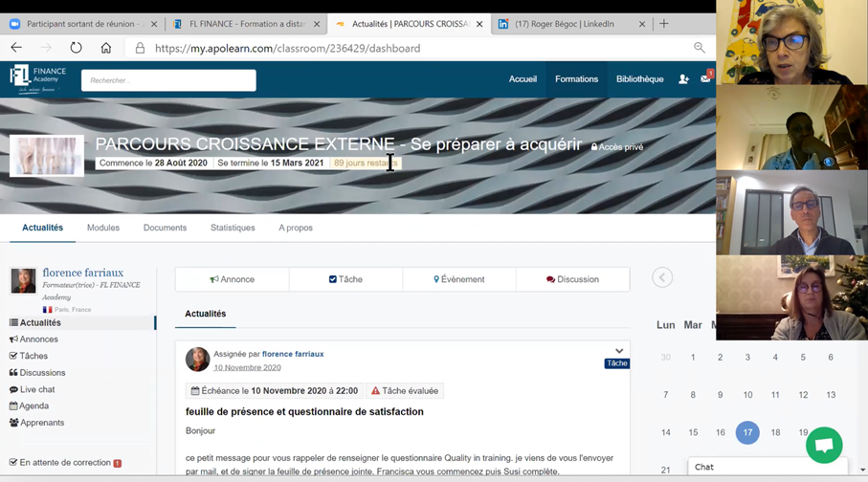Click the padlock site security icon
868x482 pixels.
click(x=140, y=48)
